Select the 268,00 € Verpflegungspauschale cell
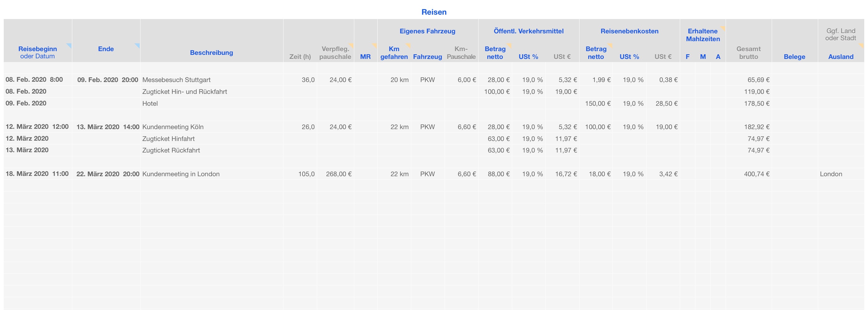The image size is (868, 310). pyautogui.click(x=339, y=174)
